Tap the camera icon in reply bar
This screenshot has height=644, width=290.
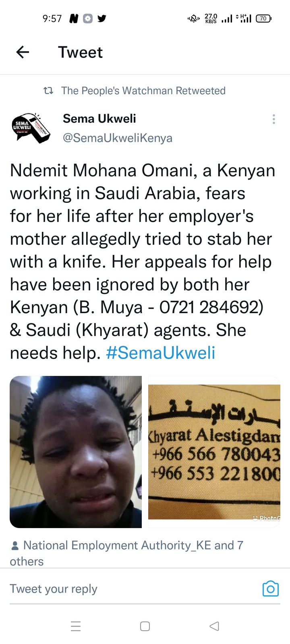pos(270,589)
